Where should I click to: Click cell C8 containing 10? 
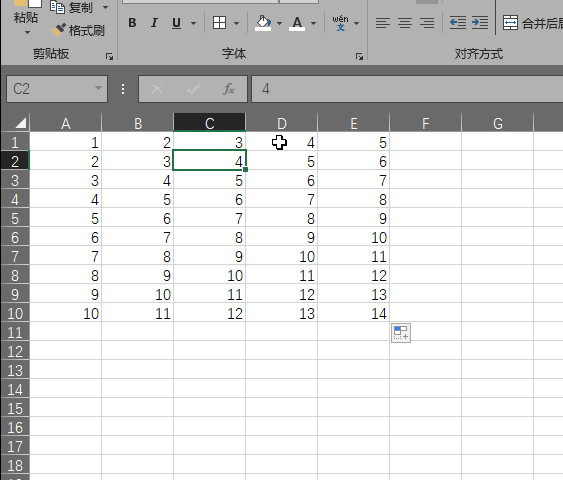(x=210, y=275)
